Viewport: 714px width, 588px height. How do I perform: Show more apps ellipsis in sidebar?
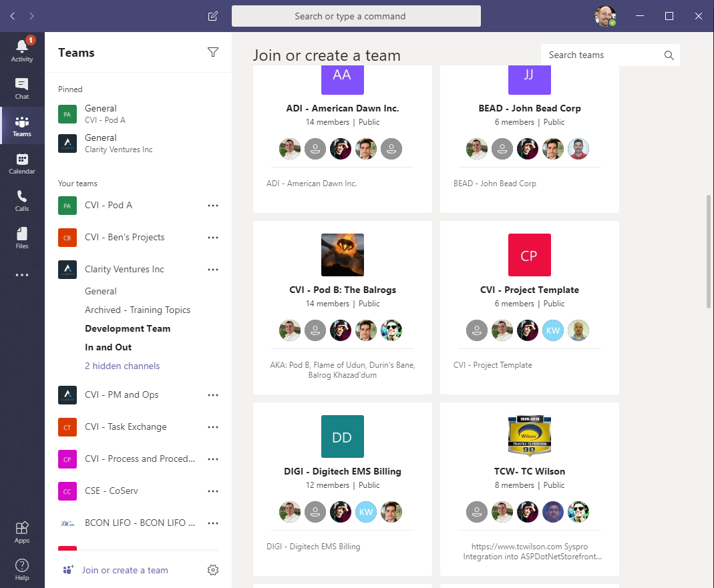pos(22,275)
